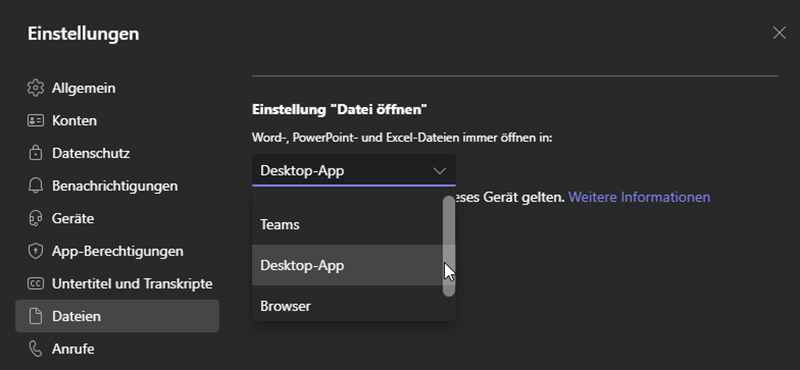800x370 pixels.
Task: Click the App-Berechtigungen shield icon
Action: tap(35, 251)
